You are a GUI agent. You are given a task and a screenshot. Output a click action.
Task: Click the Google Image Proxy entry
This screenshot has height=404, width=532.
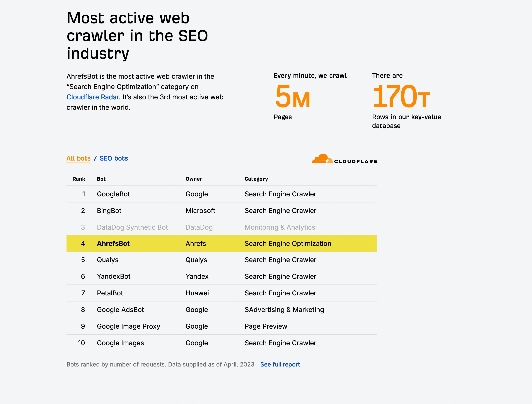(128, 326)
